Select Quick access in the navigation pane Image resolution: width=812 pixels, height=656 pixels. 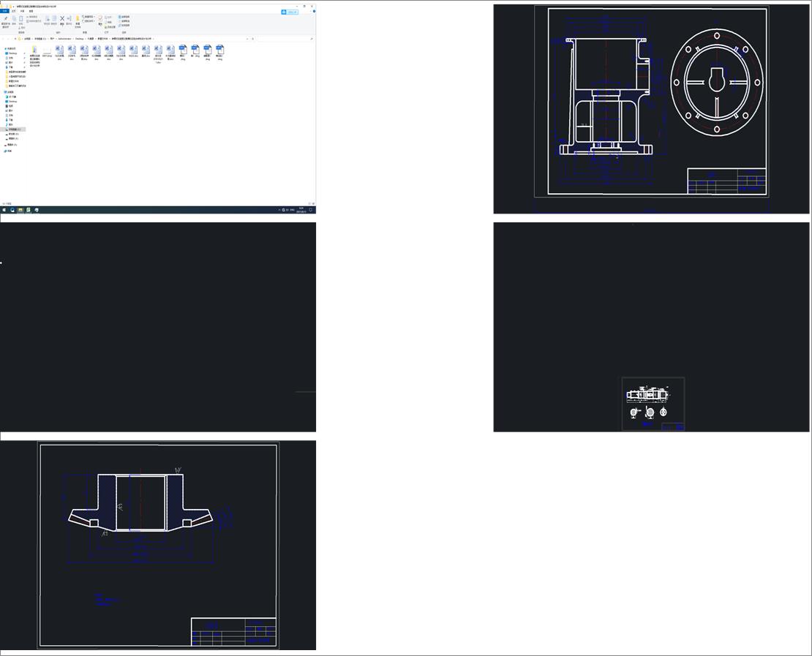click(10, 49)
